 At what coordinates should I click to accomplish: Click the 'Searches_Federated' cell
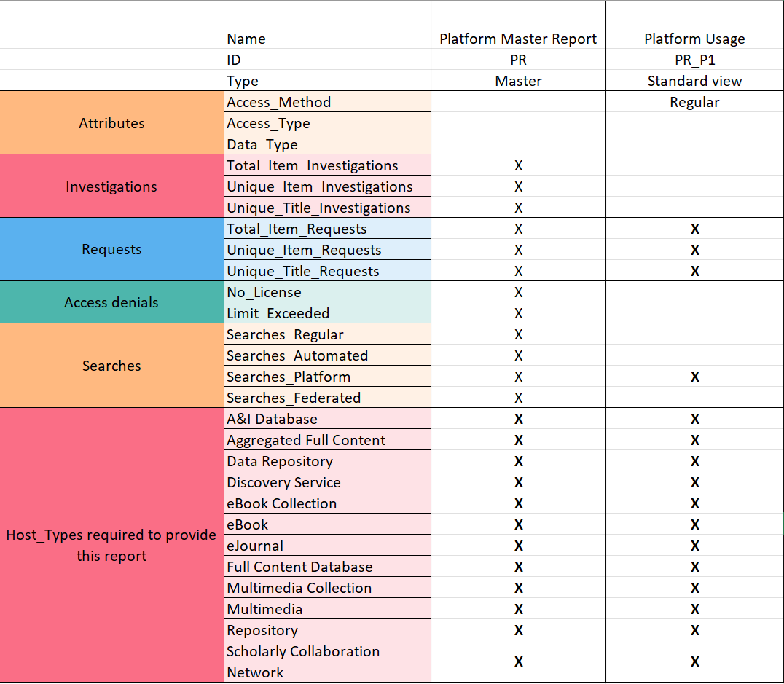pos(327,398)
